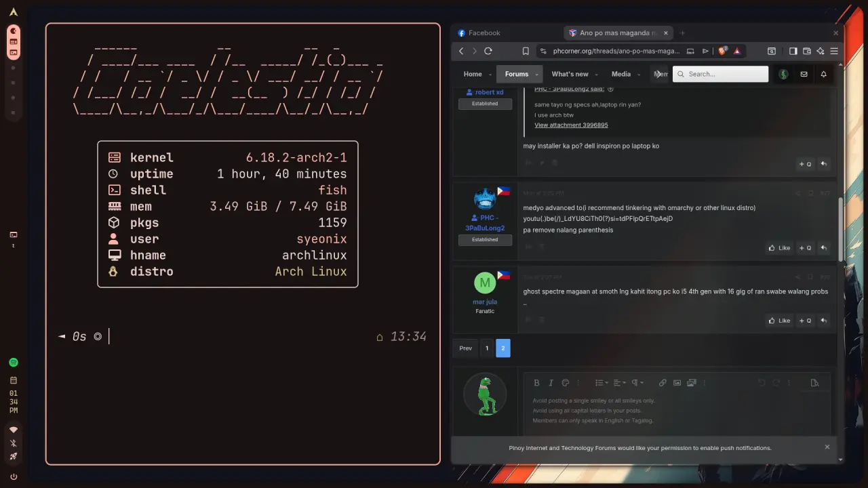Preview the reply with the editor preview icon

pos(814,383)
